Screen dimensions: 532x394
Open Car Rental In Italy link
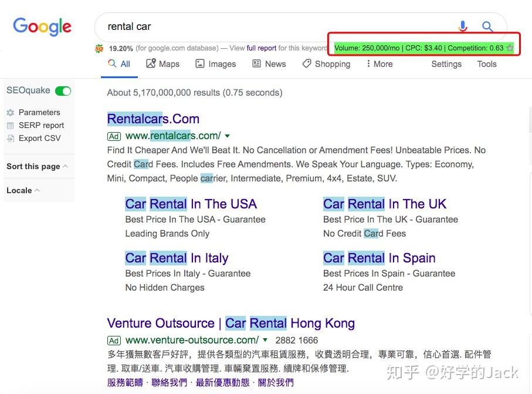click(x=177, y=258)
